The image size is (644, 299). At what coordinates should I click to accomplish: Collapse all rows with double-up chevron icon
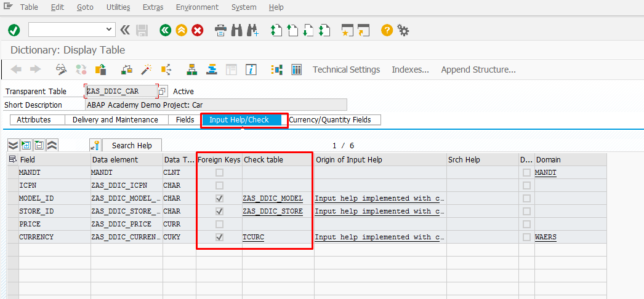[52, 145]
